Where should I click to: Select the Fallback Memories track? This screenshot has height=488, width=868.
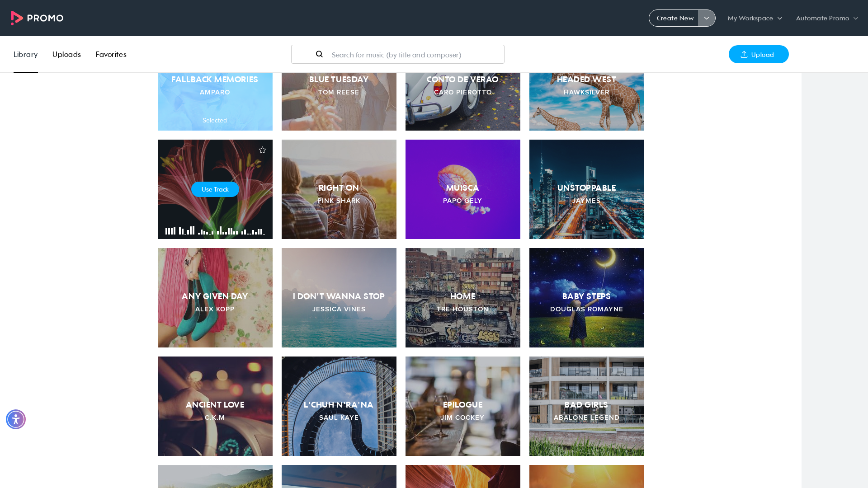point(215,102)
